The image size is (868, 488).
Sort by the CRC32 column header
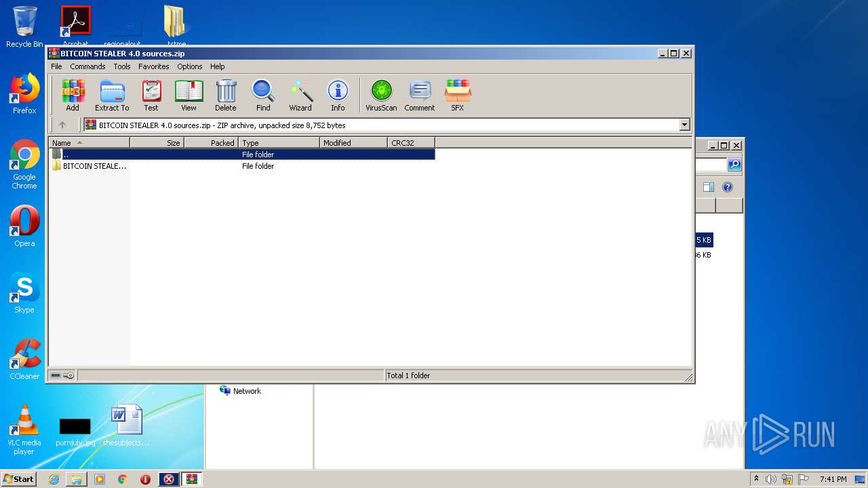tap(412, 143)
